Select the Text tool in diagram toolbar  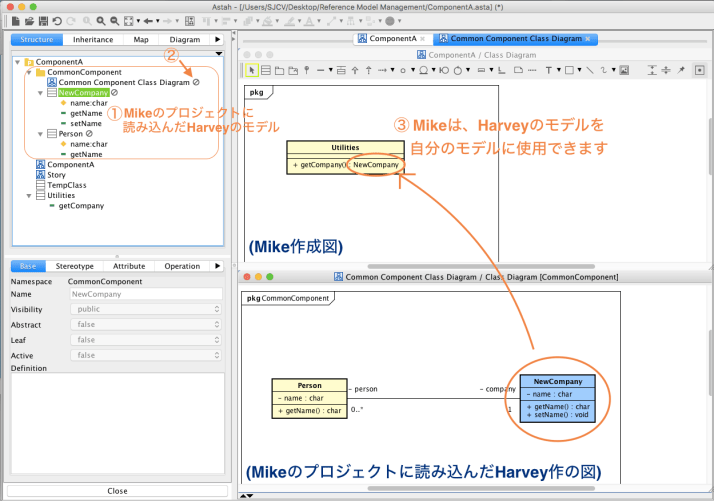pos(549,71)
